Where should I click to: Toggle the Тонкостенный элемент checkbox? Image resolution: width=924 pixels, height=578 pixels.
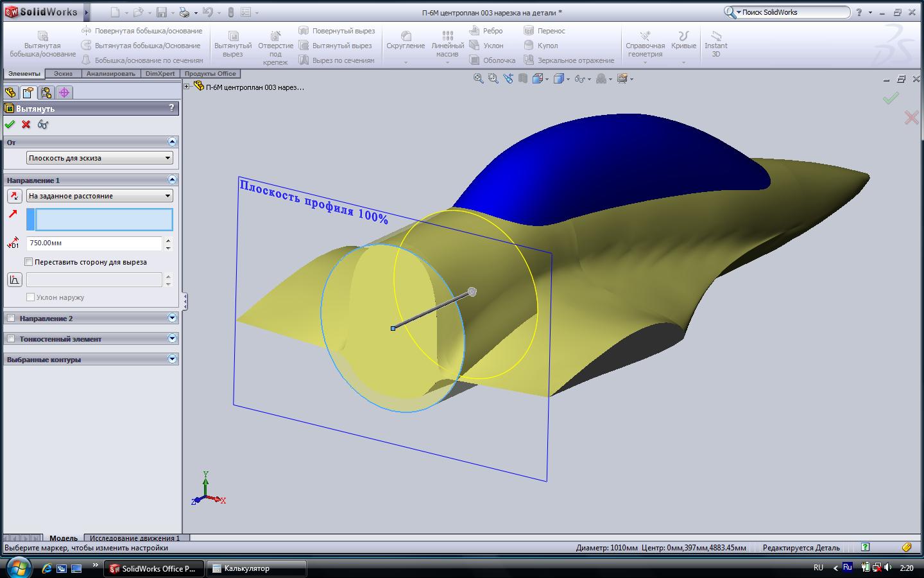point(11,339)
